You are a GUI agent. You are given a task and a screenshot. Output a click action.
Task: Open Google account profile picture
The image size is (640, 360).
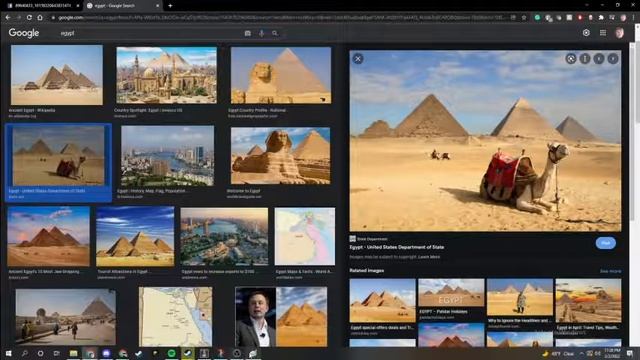click(620, 33)
